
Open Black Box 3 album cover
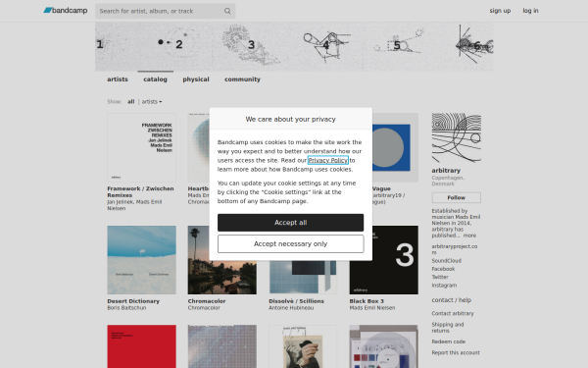tap(383, 260)
